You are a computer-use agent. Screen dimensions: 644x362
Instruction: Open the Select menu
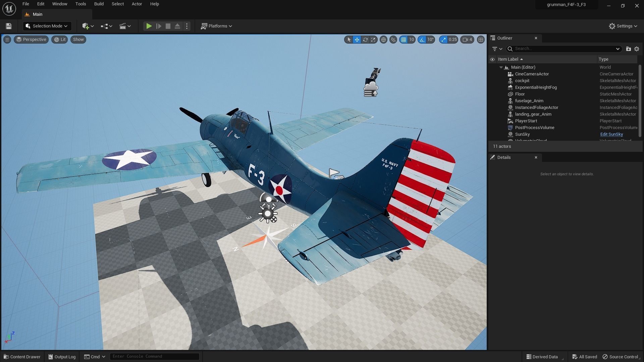tap(118, 4)
